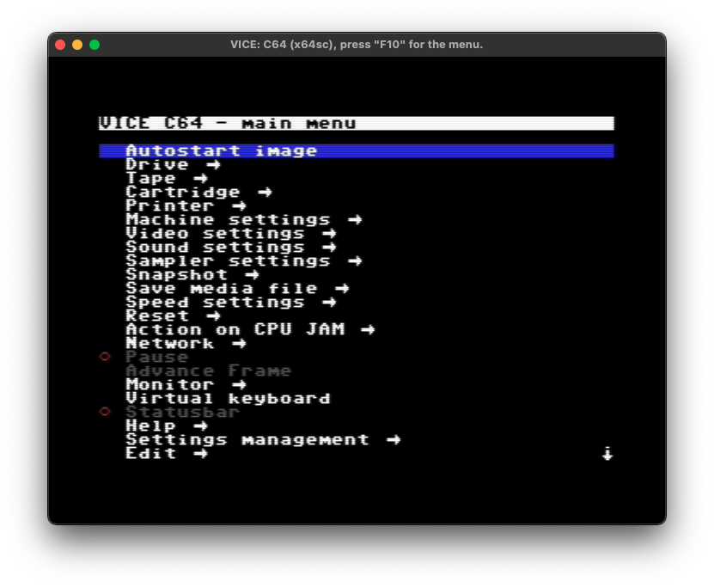
Task: Click the arrow after Action on CPU JAM
Action: [368, 330]
